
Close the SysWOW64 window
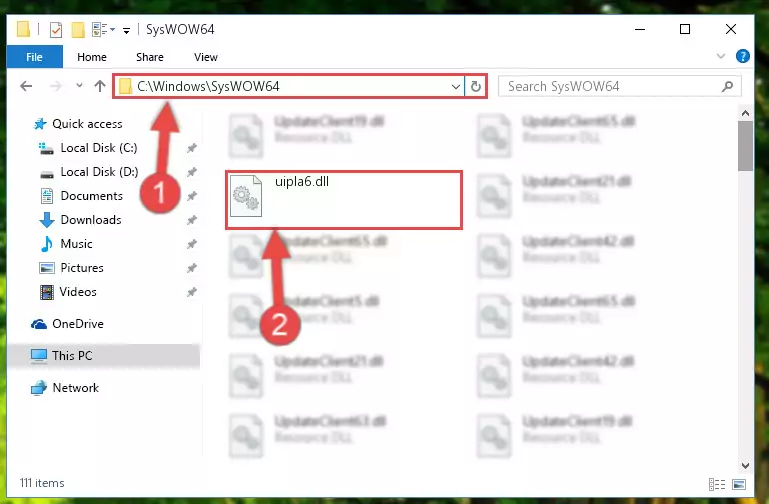731,29
